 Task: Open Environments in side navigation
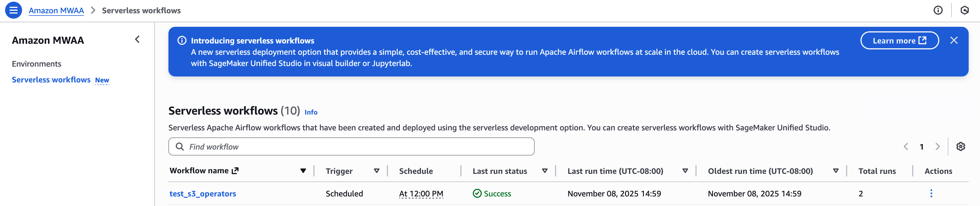coord(36,64)
